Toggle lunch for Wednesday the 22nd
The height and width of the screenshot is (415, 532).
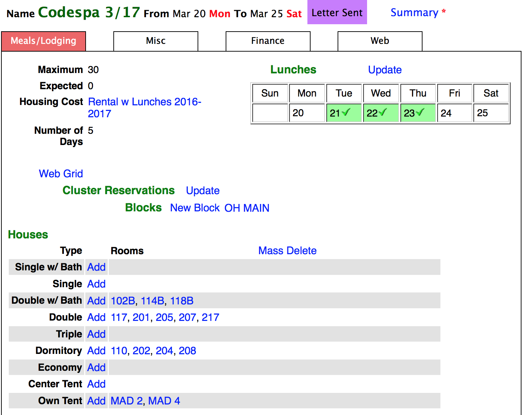pos(381,113)
